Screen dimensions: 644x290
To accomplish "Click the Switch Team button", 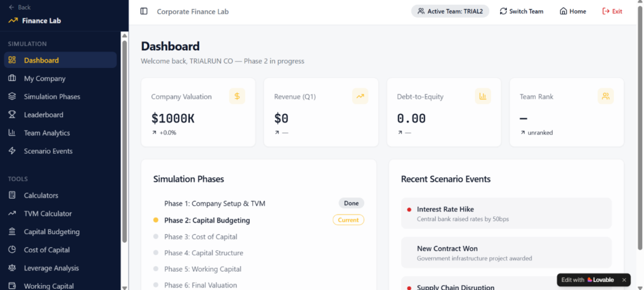I will [x=521, y=11].
